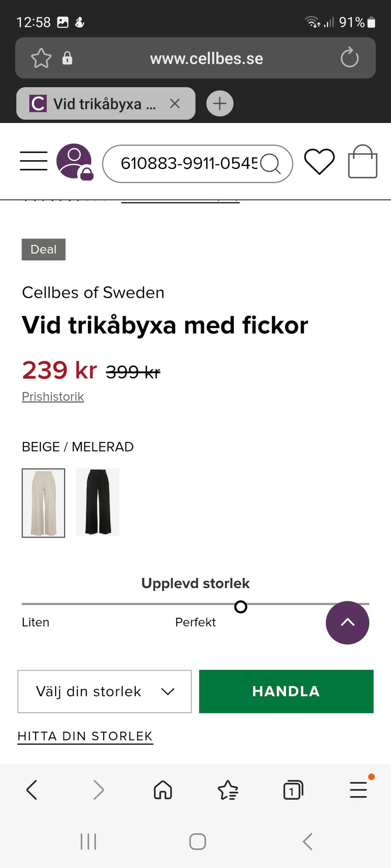The image size is (391, 868).
Task: Expand the Välj din storlek dropdown
Action: pos(105,691)
